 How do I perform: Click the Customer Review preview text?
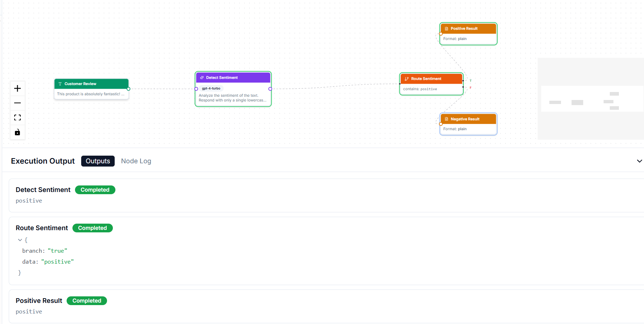[91, 94]
